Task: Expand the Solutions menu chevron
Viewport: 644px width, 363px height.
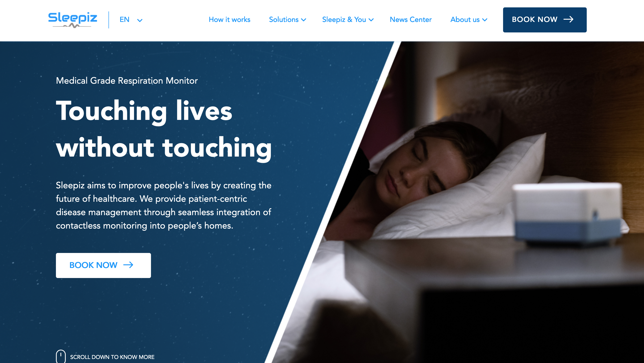Action: tap(304, 20)
